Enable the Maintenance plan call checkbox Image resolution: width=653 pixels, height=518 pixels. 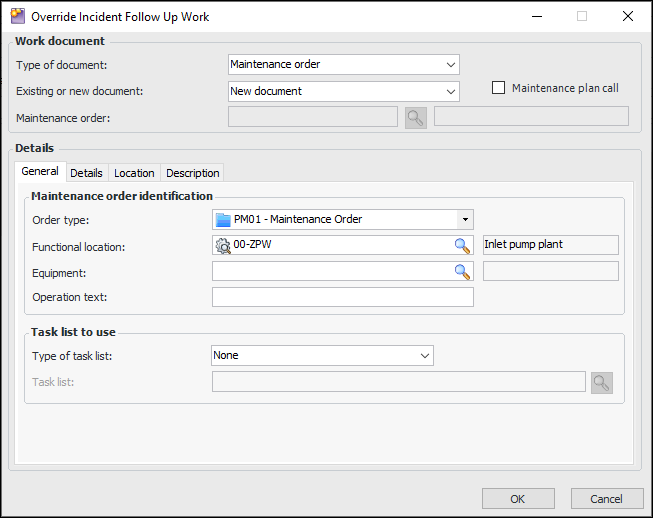(499, 88)
